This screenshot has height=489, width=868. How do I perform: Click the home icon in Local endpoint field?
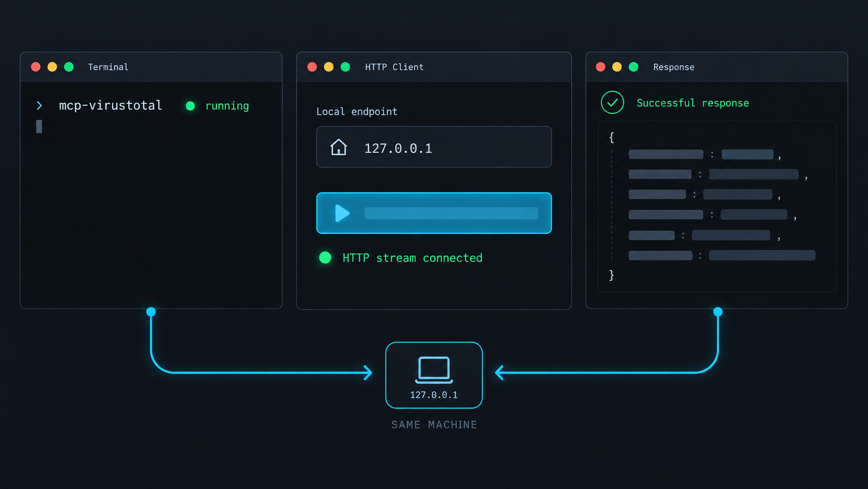click(338, 147)
